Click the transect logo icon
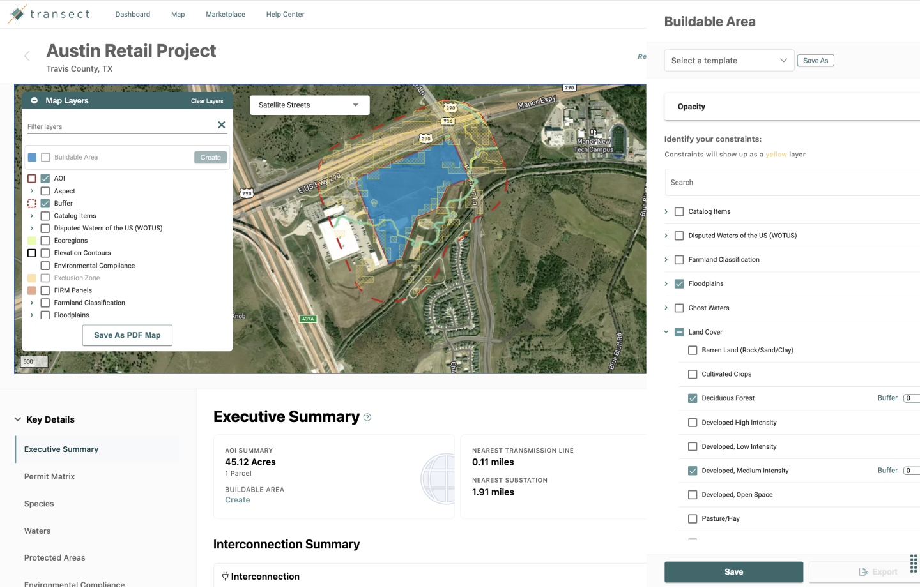 click(x=16, y=13)
